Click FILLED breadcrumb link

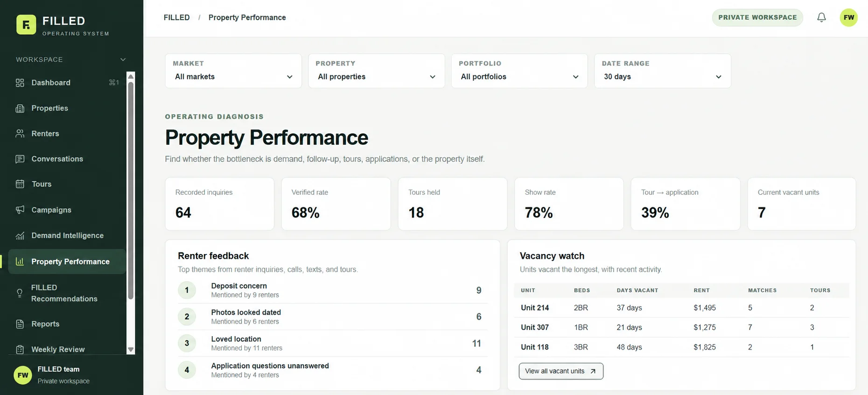[177, 18]
